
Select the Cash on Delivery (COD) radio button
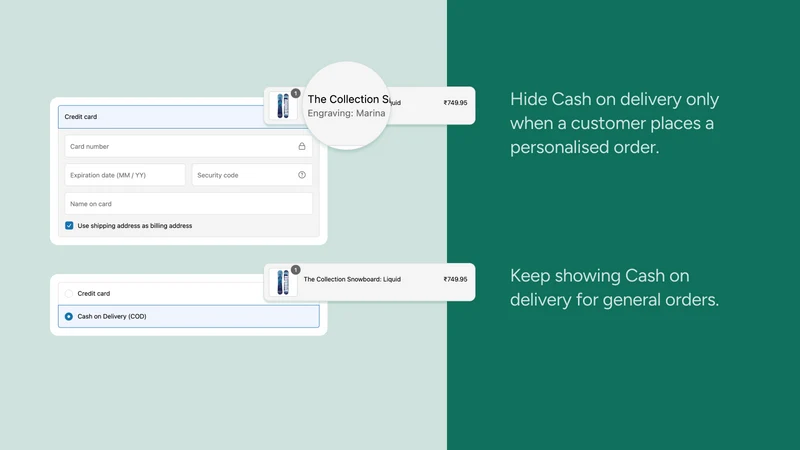click(x=69, y=316)
